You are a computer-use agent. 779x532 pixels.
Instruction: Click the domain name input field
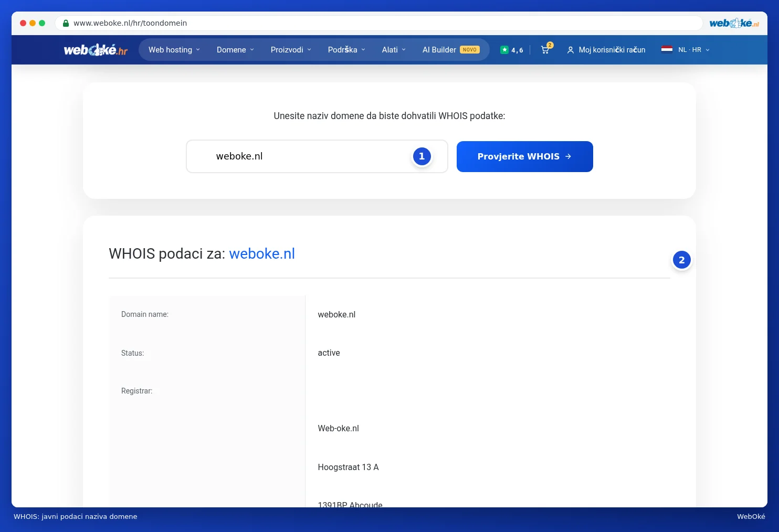pos(317,156)
